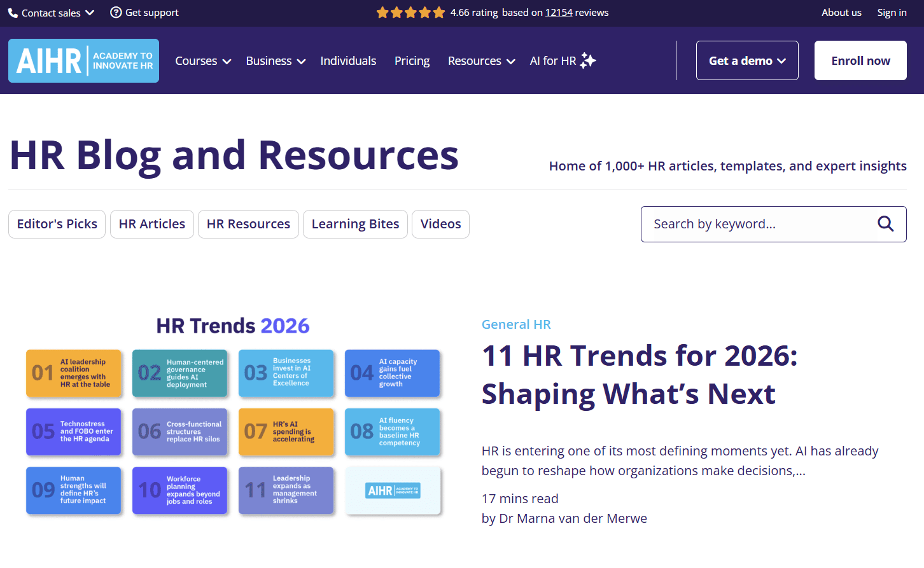Expand the Resources dropdown menu

point(481,61)
